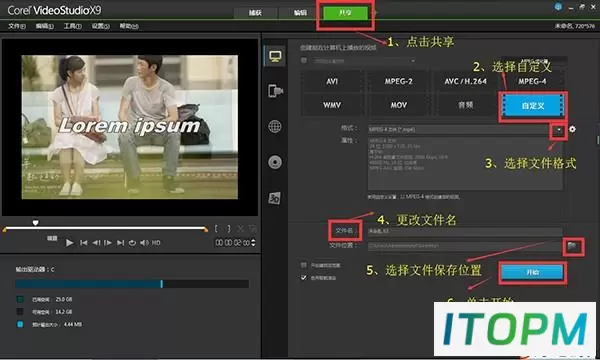Open the first menu bar item
Screen dimensions: 600x360
coord(17,26)
